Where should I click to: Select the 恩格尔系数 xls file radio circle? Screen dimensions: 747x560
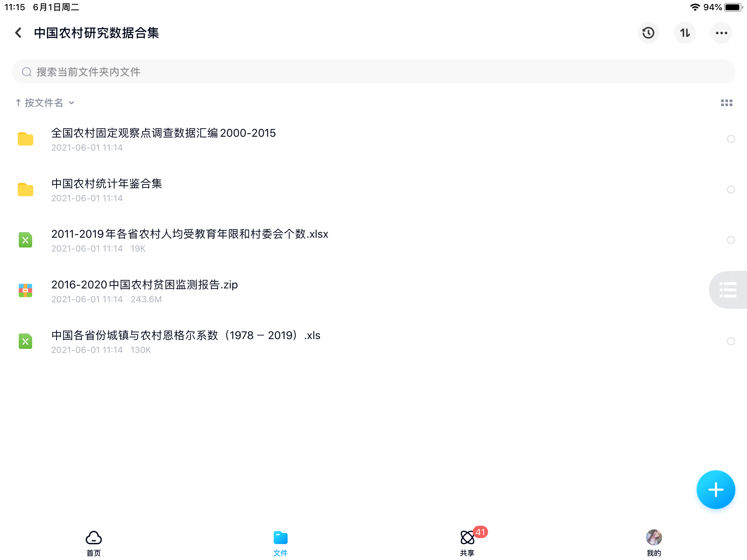tap(731, 341)
